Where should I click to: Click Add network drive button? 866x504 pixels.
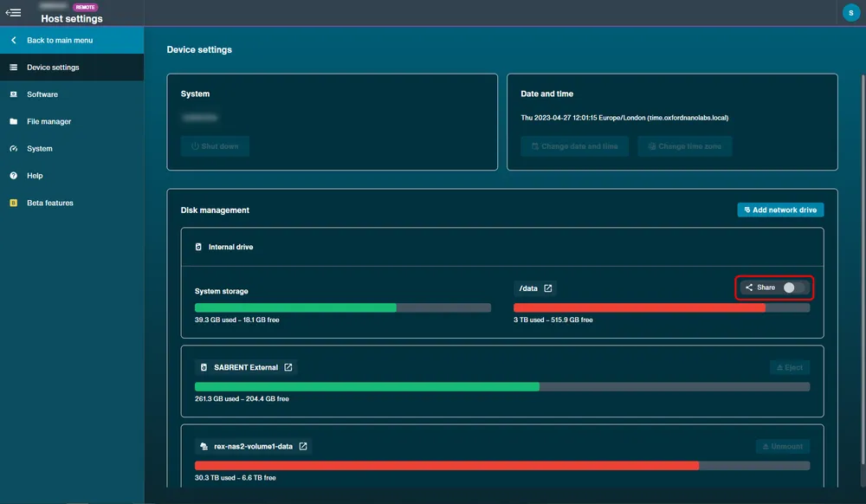click(780, 210)
